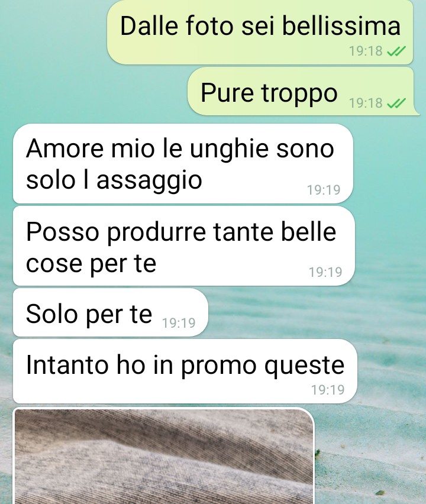Tap the 'Amore mio le unghie sono' message
Viewport: 426px width, 504px height.
coord(183,164)
